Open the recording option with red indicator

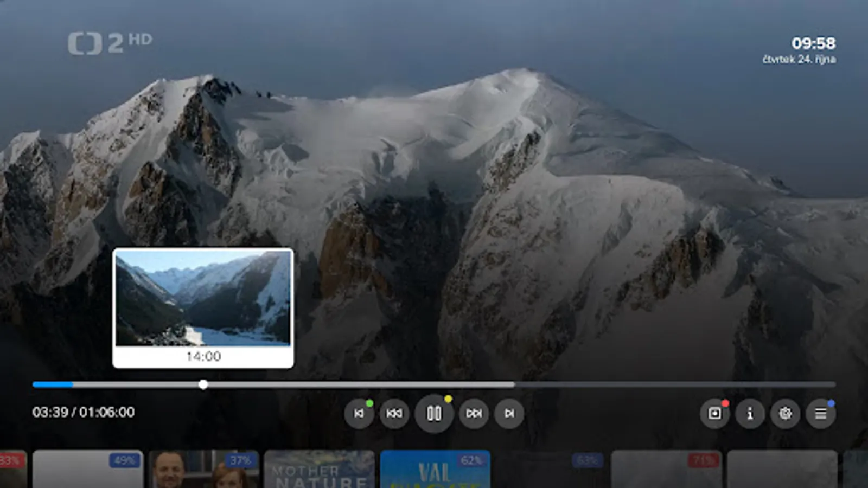click(x=715, y=415)
